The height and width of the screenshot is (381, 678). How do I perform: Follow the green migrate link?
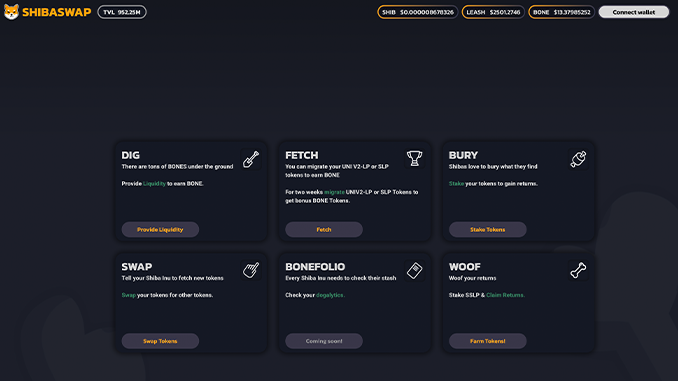tap(334, 192)
